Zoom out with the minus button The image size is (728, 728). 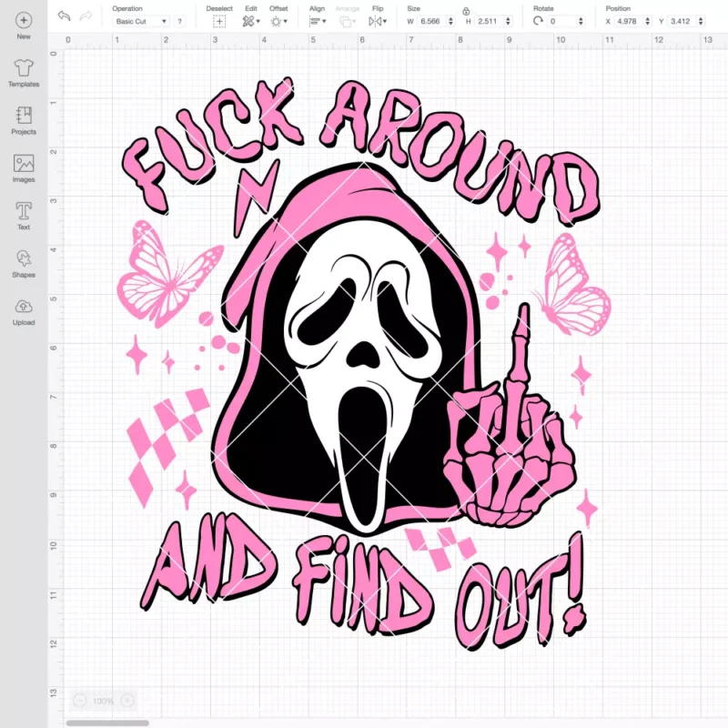click(79, 700)
